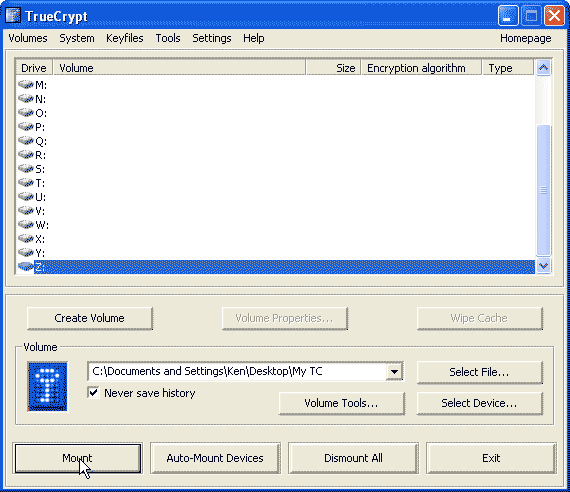Click the volume path input field

tap(237, 372)
